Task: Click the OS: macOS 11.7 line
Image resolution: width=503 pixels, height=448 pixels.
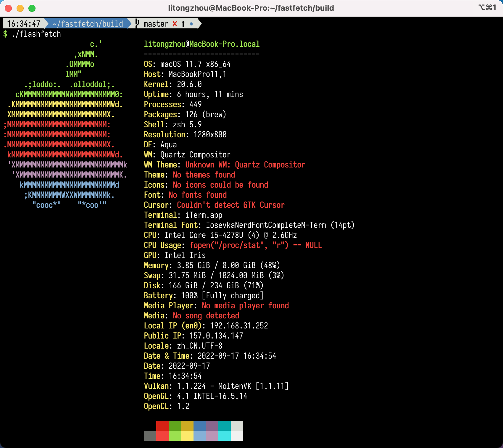Action: click(x=187, y=64)
